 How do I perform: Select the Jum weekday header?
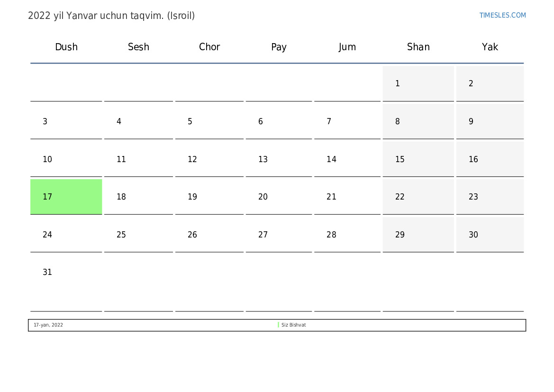347,47
